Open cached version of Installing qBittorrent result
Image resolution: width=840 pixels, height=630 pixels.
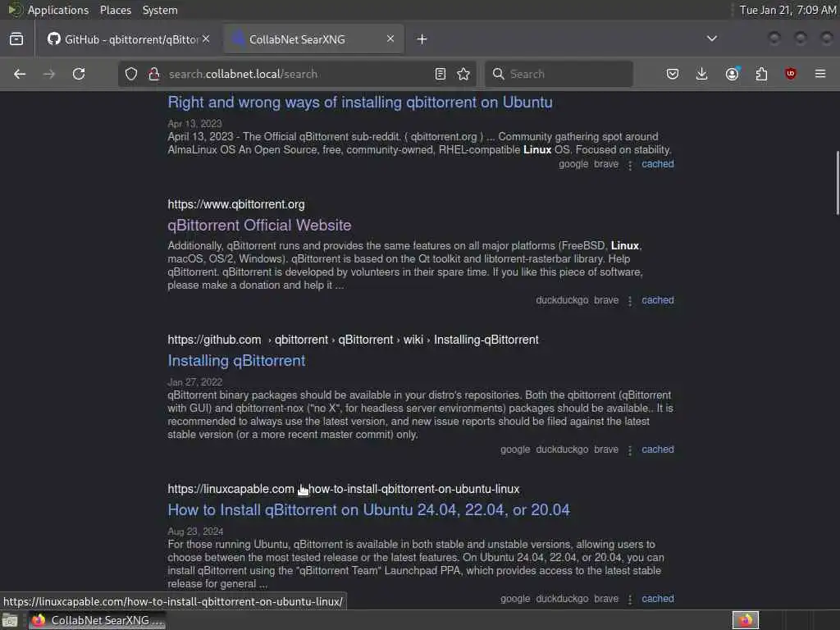658,450
